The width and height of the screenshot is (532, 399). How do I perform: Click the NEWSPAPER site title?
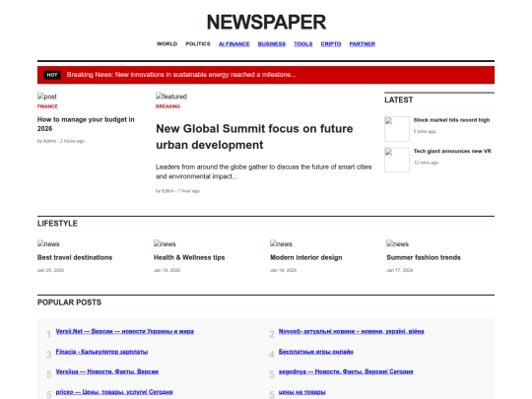point(266,22)
